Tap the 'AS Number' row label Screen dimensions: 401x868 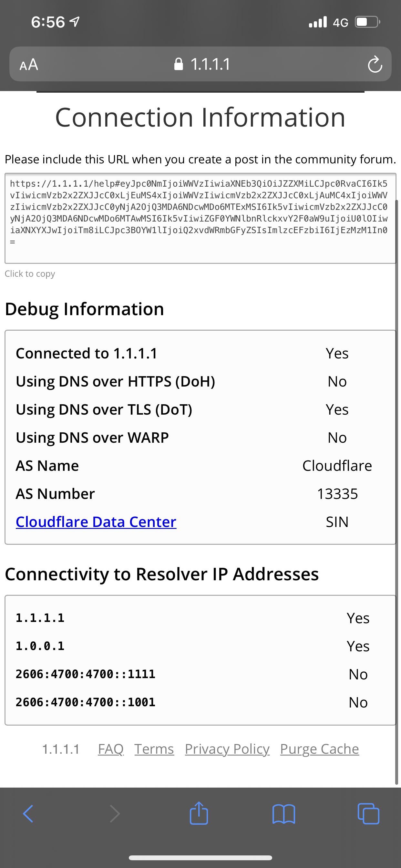pos(55,494)
